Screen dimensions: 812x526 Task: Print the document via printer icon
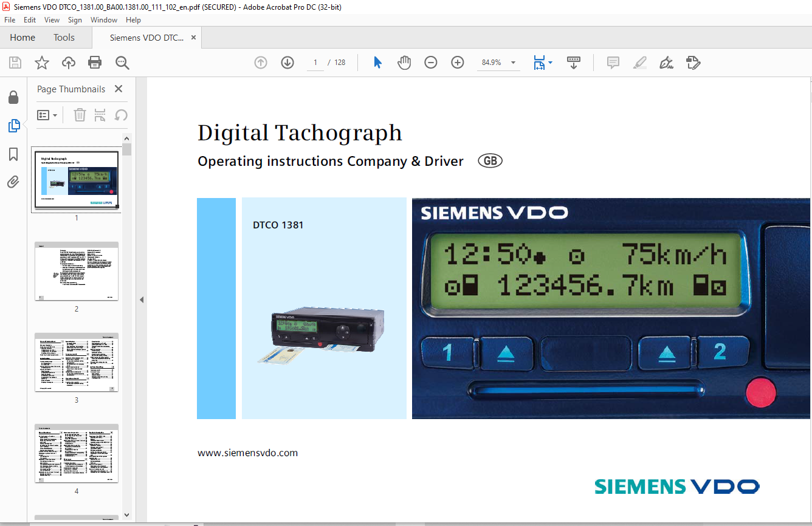(95, 63)
